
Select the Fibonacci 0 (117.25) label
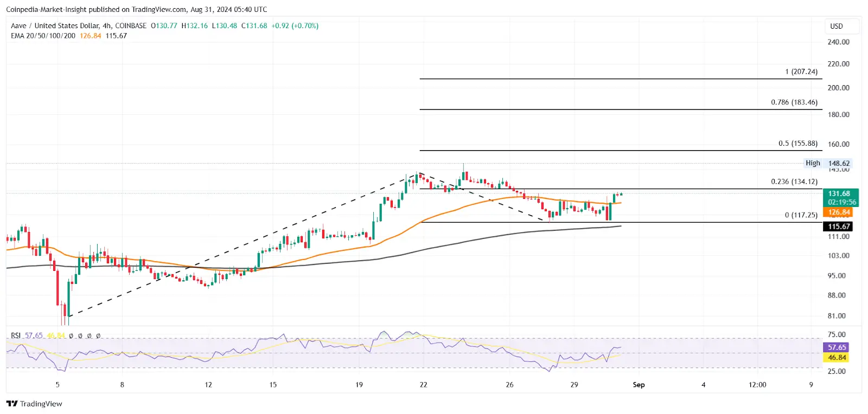point(801,215)
